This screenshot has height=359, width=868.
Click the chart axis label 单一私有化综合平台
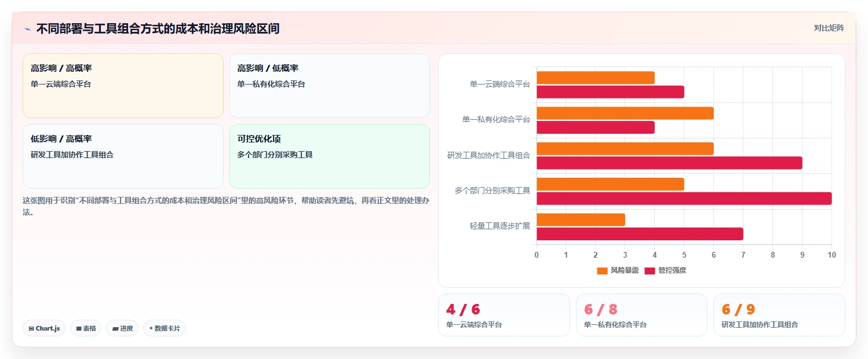(496, 119)
